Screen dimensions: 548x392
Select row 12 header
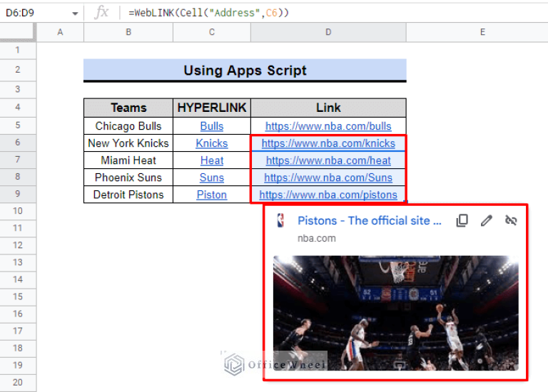click(18, 245)
